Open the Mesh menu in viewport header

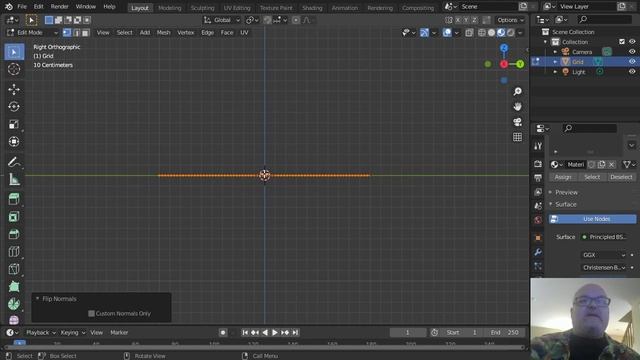pos(163,33)
